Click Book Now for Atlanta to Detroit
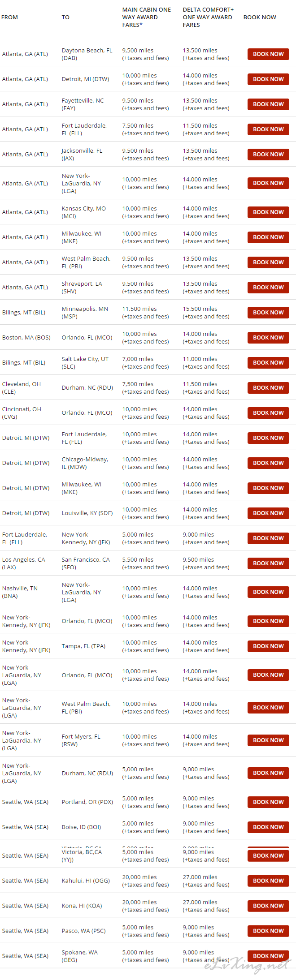Viewport: 296px width, 980px height. click(x=268, y=79)
